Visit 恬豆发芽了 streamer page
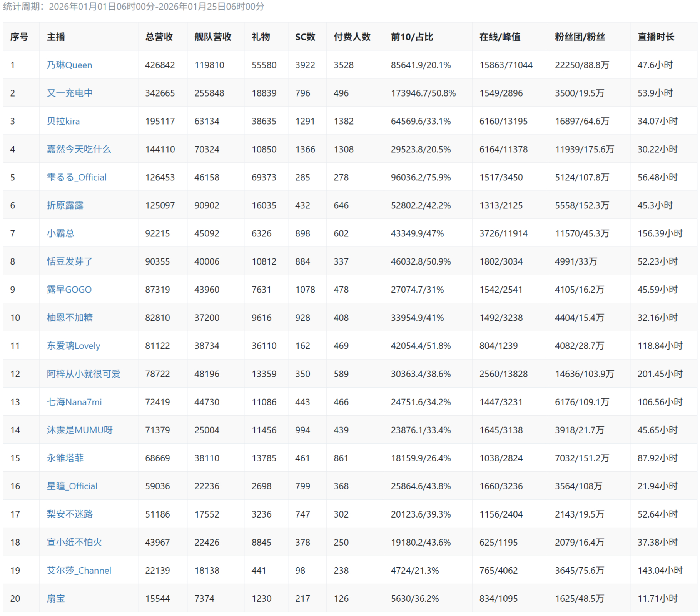700x616 pixels. 70,261
